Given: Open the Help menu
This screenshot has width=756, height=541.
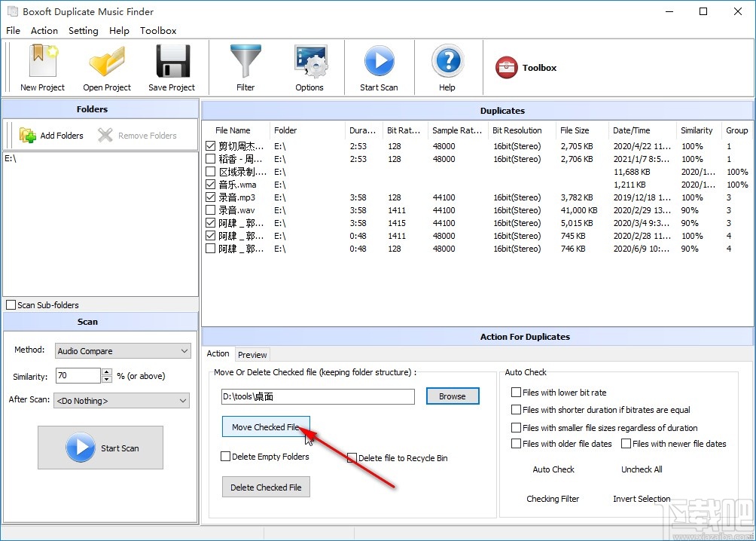Looking at the screenshot, I should pos(119,30).
